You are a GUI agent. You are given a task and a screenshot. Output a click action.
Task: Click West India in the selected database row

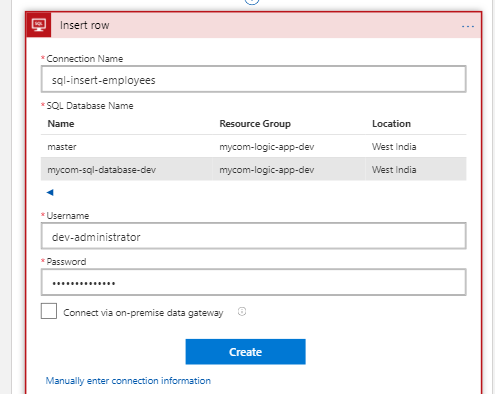coord(394,170)
